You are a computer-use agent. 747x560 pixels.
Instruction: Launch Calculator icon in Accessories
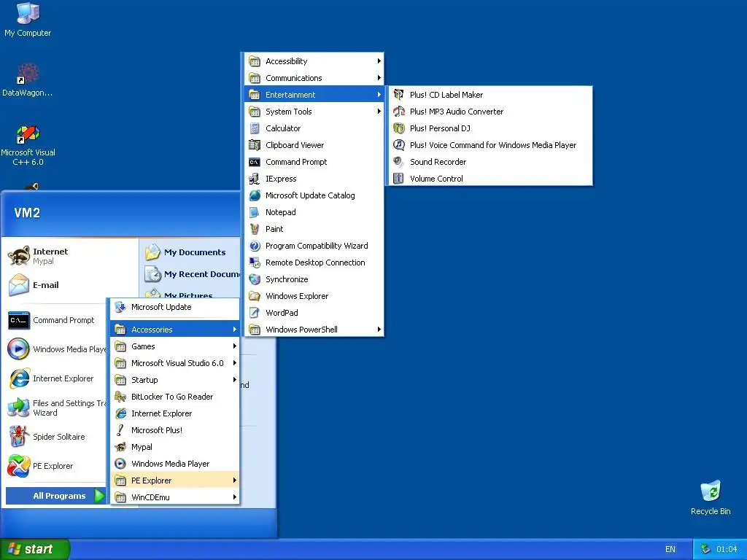tap(255, 128)
